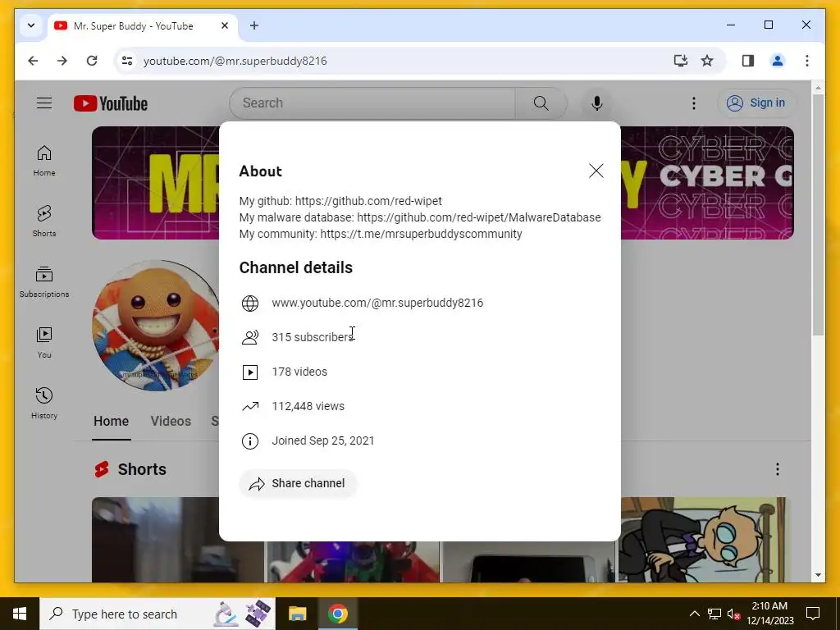Select the text "Joined Sep 25, 2021"

[323, 441]
